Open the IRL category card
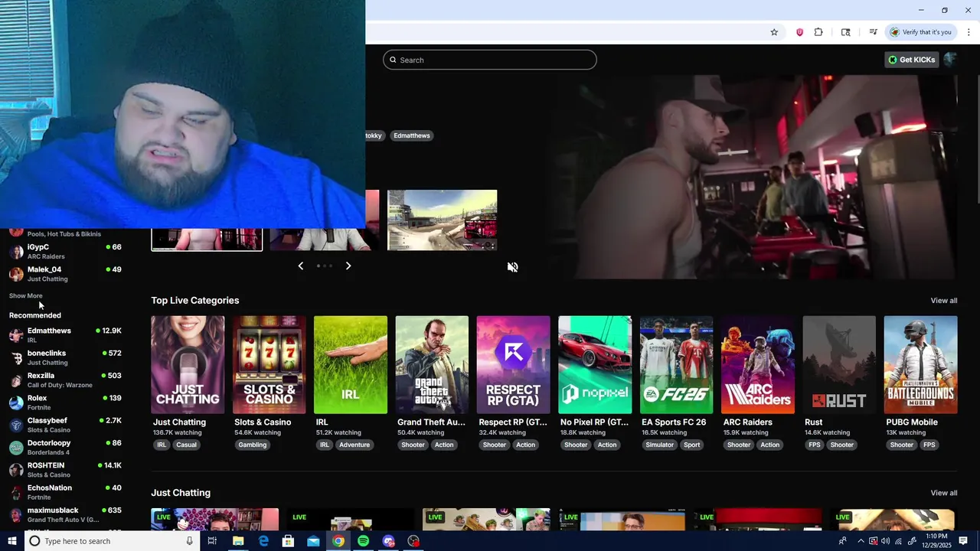This screenshot has height=551, width=980. [351, 365]
